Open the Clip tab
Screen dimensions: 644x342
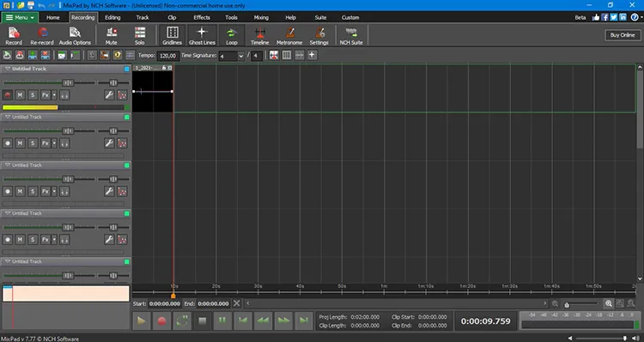(x=172, y=17)
